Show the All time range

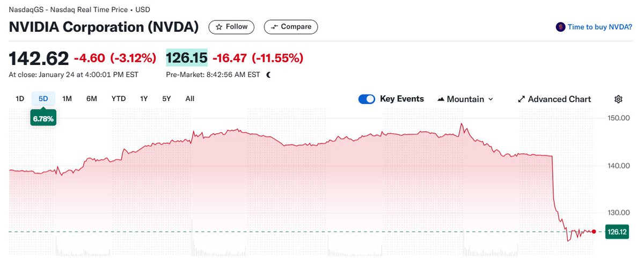point(190,98)
